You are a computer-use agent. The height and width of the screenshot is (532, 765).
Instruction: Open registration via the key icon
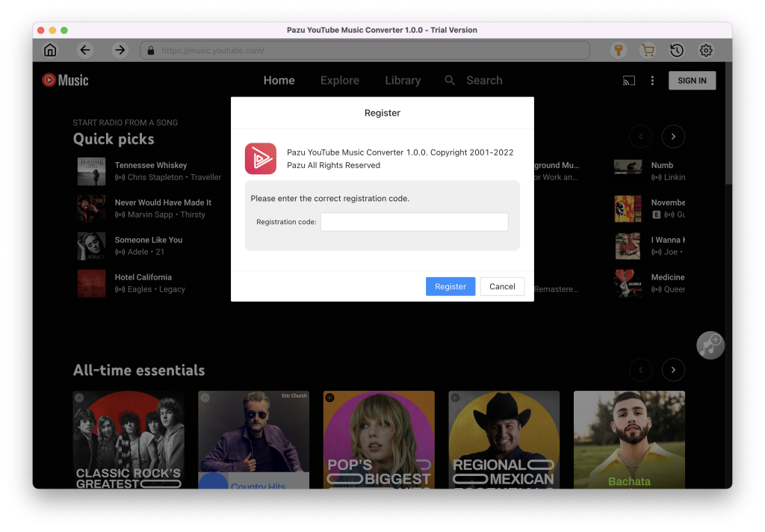coord(618,50)
